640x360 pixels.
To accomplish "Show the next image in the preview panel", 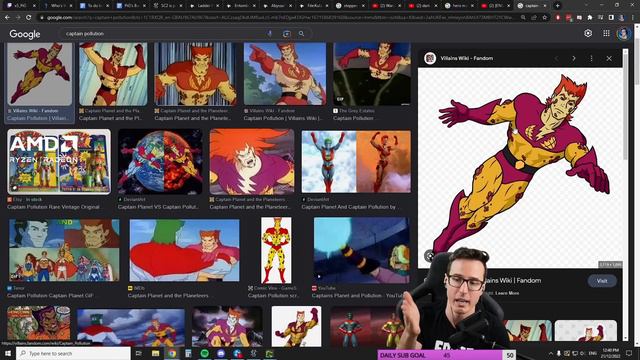I will pos(573,58).
